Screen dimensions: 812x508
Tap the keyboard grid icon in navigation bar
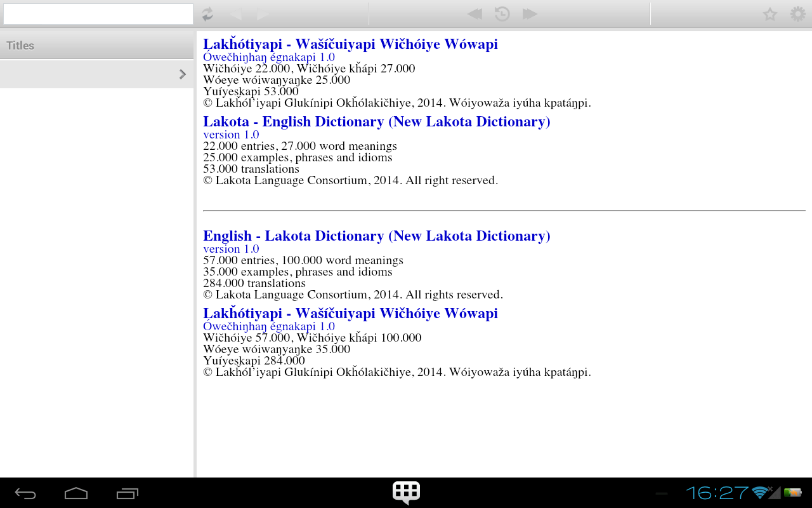coord(406,493)
